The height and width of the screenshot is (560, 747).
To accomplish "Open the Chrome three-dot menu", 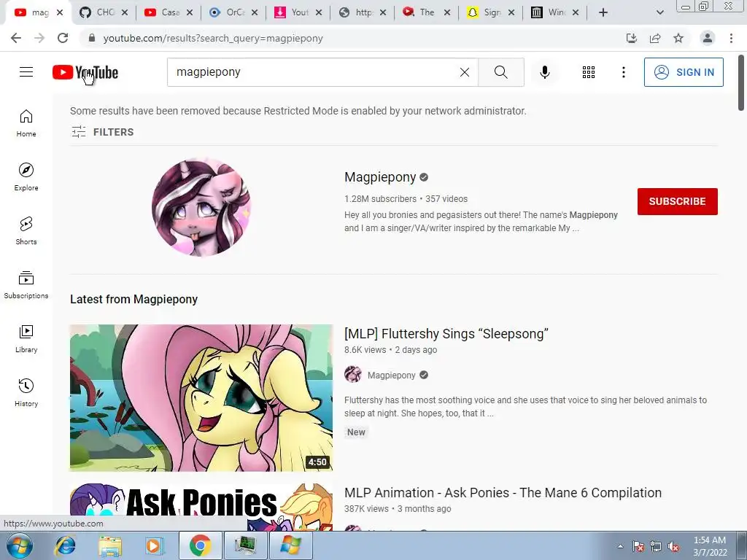I will point(731,38).
